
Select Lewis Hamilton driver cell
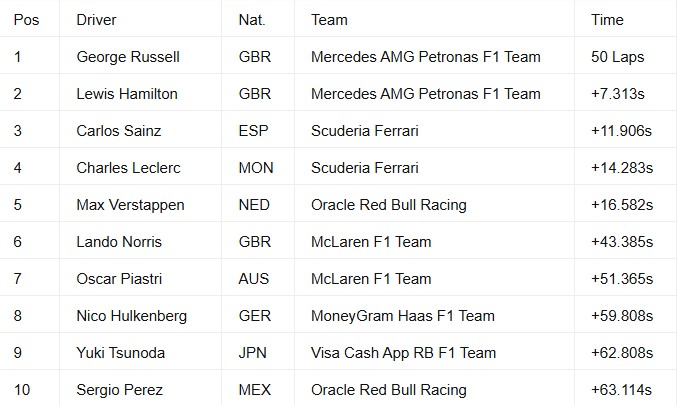pyautogui.click(x=140, y=94)
